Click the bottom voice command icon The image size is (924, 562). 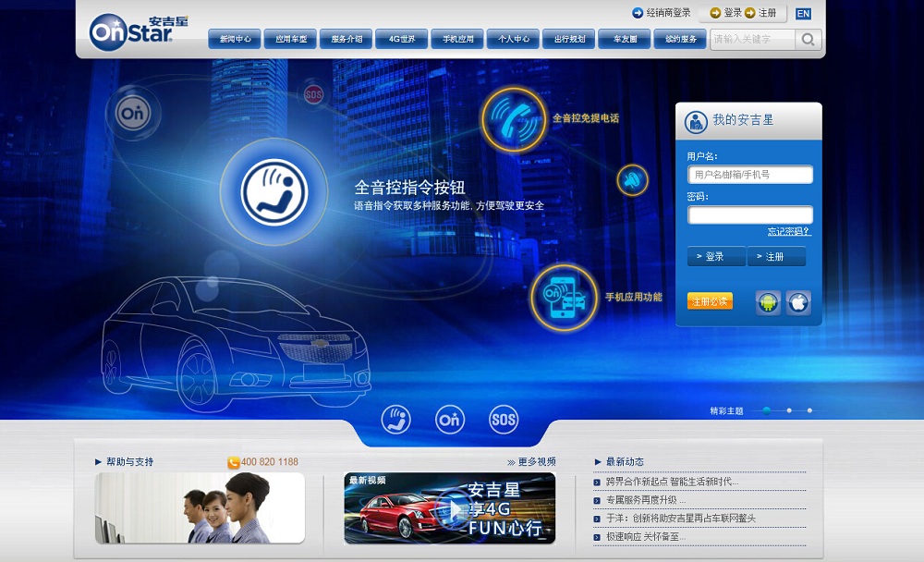click(x=396, y=420)
